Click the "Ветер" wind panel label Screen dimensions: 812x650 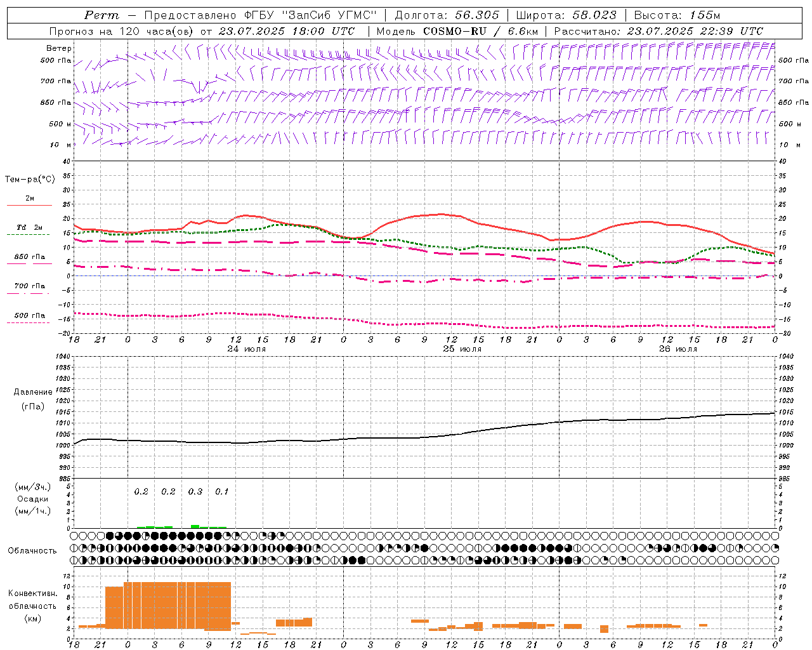click(59, 48)
